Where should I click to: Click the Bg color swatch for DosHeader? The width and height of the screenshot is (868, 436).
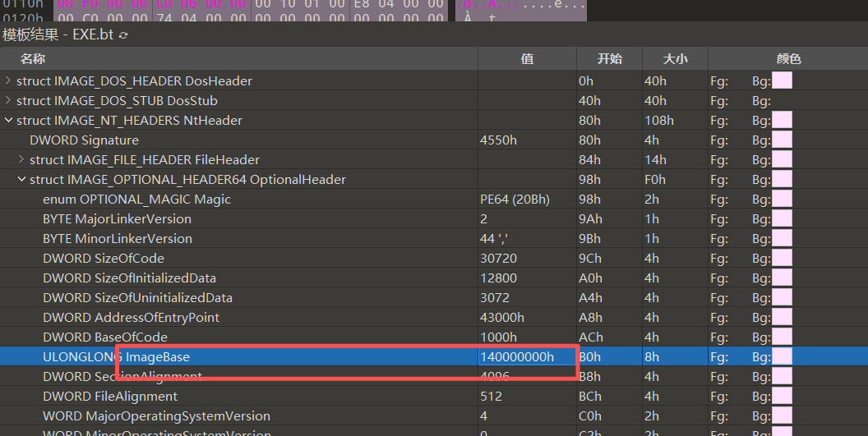[x=782, y=80]
